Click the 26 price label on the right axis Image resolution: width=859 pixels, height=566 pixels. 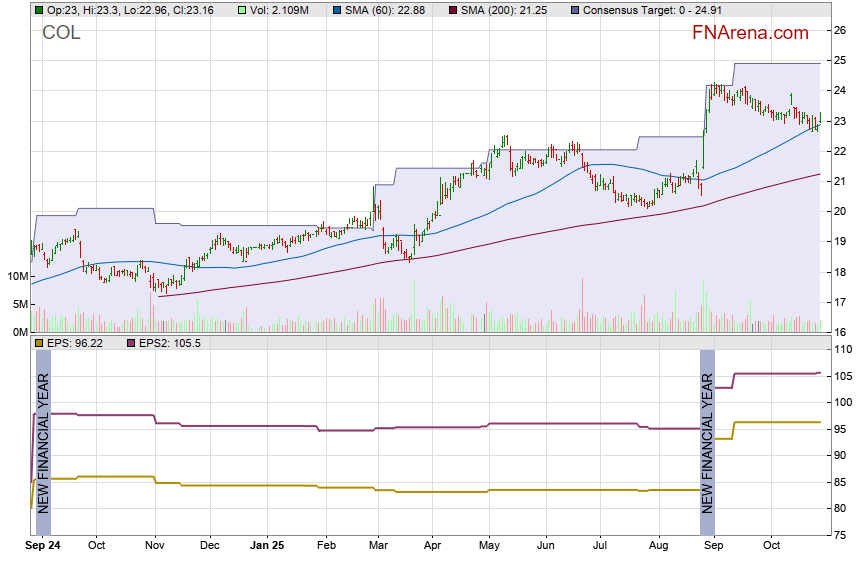840,30
